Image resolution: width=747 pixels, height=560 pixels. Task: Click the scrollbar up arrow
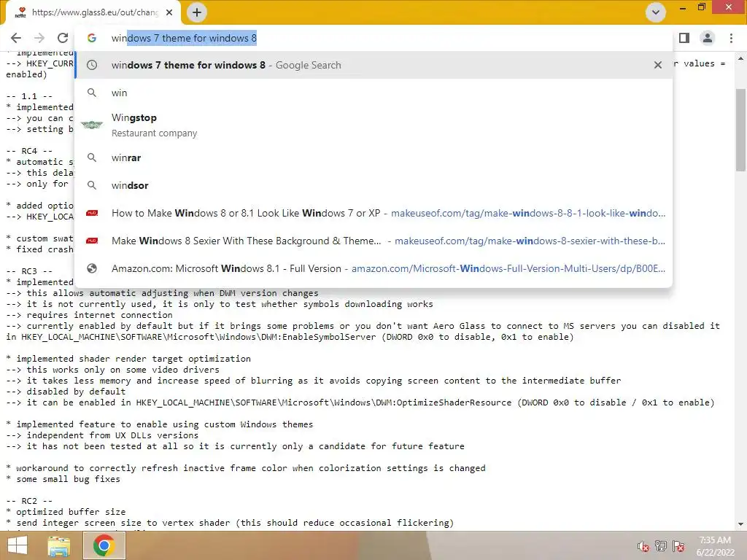point(740,58)
